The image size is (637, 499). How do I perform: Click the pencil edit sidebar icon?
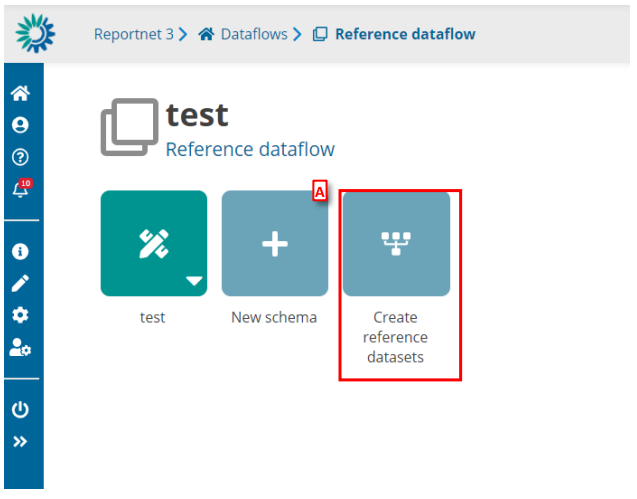20,283
